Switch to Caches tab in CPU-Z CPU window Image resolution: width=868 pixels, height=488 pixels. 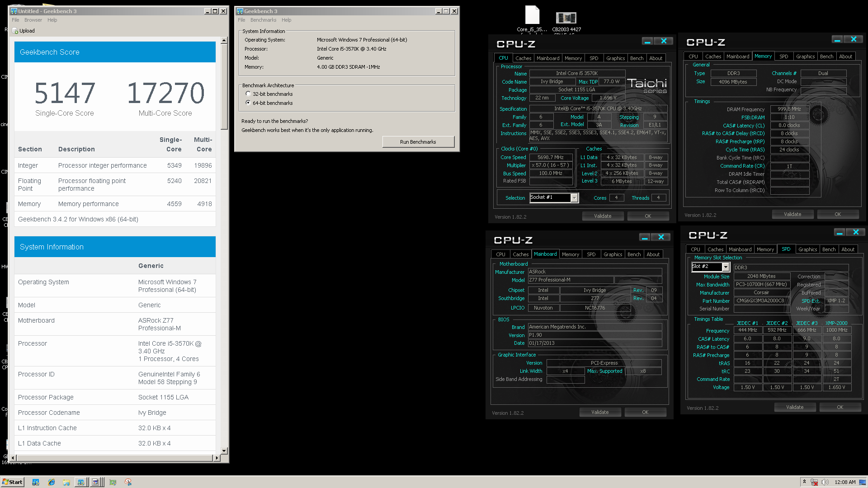[x=523, y=58]
